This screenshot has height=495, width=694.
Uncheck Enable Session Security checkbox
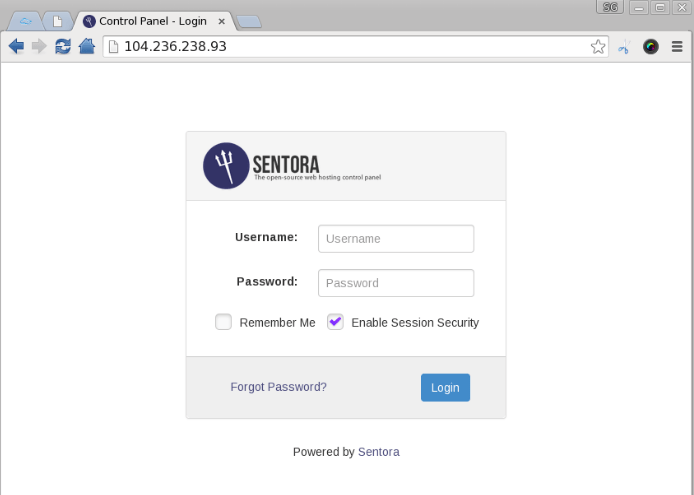335,322
